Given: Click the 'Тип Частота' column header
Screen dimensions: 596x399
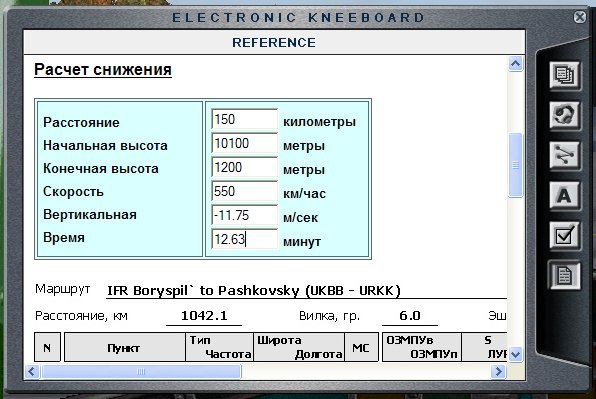Looking at the screenshot, I should 220,347.
